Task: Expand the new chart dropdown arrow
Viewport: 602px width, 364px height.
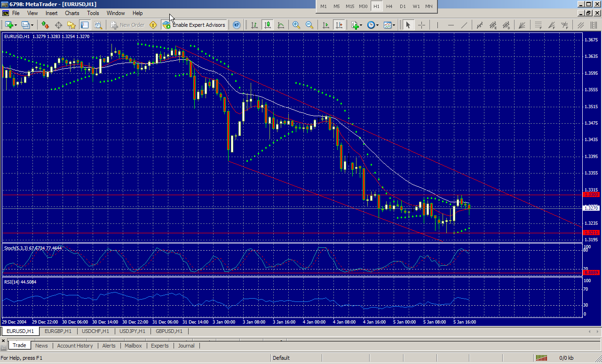Action: pyautogui.click(x=16, y=25)
